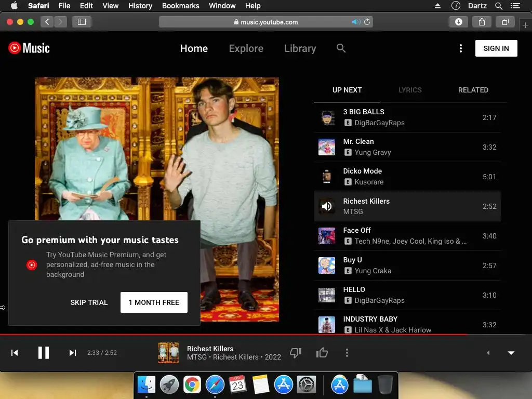The width and height of the screenshot is (532, 399).
Task: Like Richest Killers with thumbs up
Action: tap(322, 353)
